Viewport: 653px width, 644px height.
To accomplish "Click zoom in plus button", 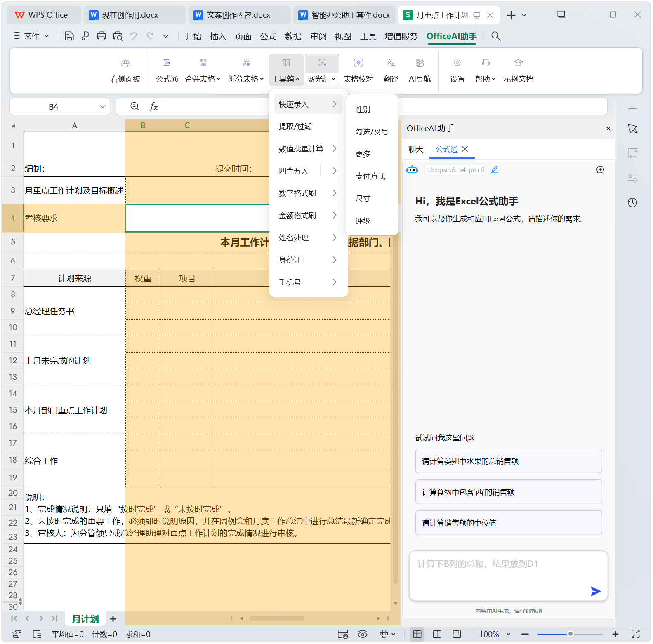I will pyautogui.click(x=615, y=634).
